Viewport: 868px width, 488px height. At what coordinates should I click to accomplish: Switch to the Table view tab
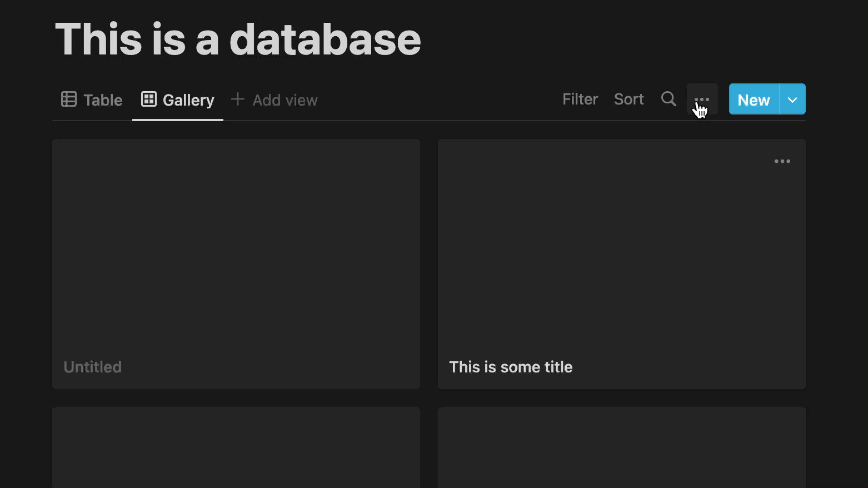pyautogui.click(x=92, y=100)
